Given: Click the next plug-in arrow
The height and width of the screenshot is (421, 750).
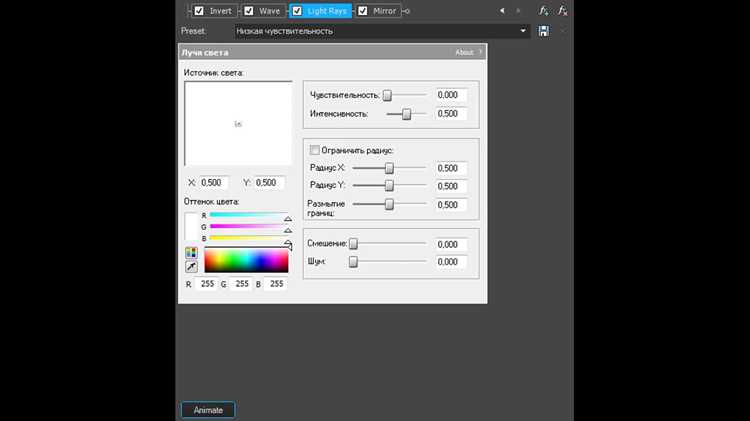Looking at the screenshot, I should (x=518, y=11).
